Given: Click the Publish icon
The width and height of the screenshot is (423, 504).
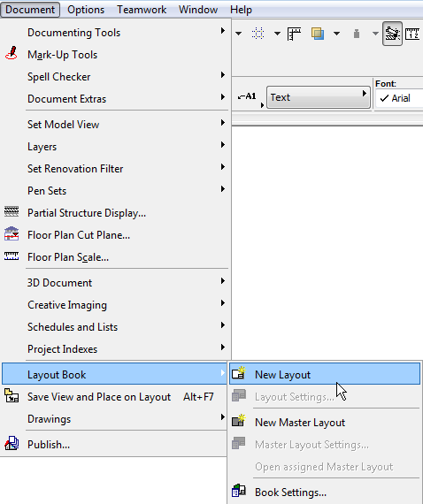Looking at the screenshot, I should [x=12, y=443].
